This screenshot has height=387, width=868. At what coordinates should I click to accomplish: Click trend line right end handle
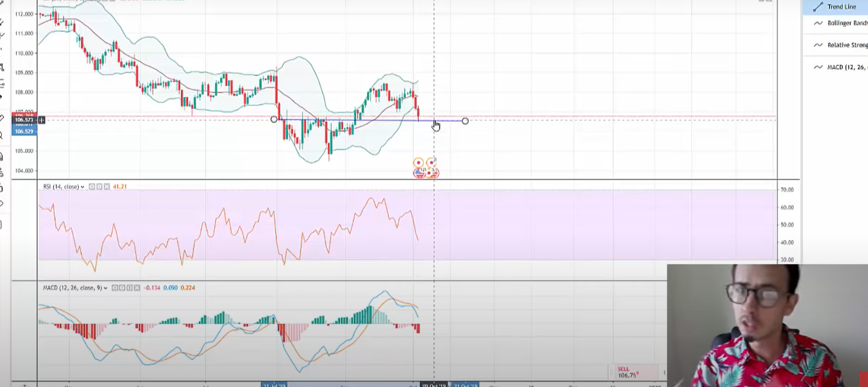pos(465,121)
